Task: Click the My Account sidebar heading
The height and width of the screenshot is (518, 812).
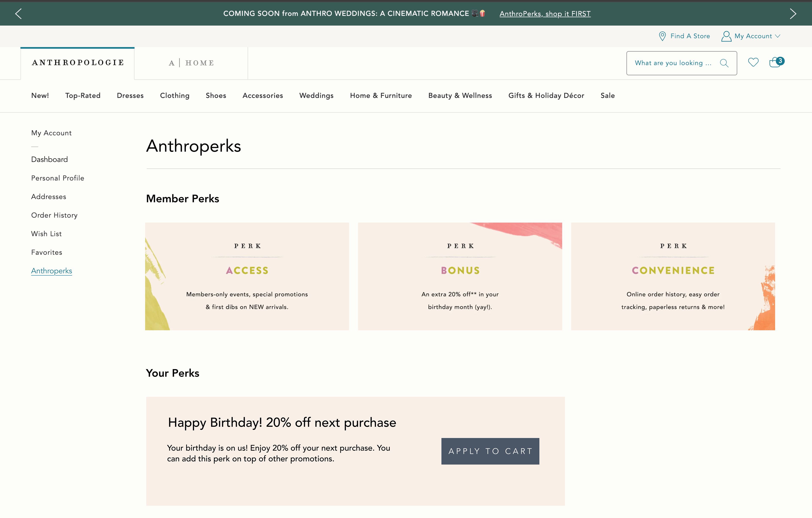Action: tap(51, 133)
